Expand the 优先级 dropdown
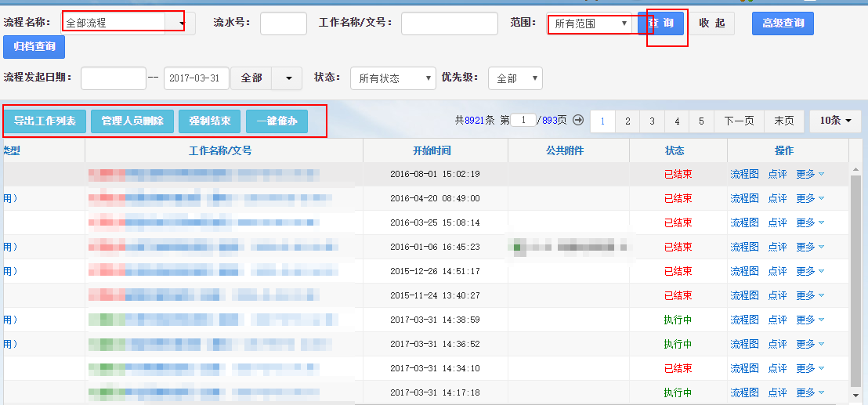Image resolution: width=868 pixels, height=405 pixels. tap(515, 78)
